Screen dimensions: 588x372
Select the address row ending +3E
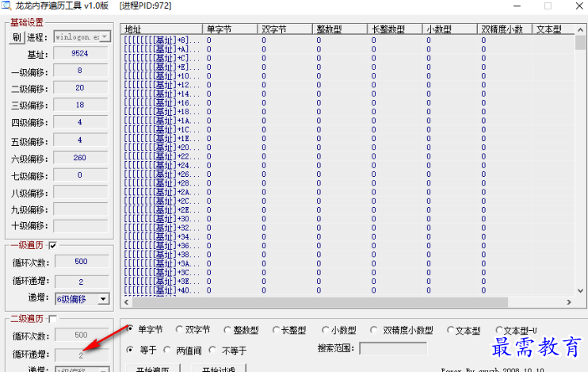pos(162,281)
